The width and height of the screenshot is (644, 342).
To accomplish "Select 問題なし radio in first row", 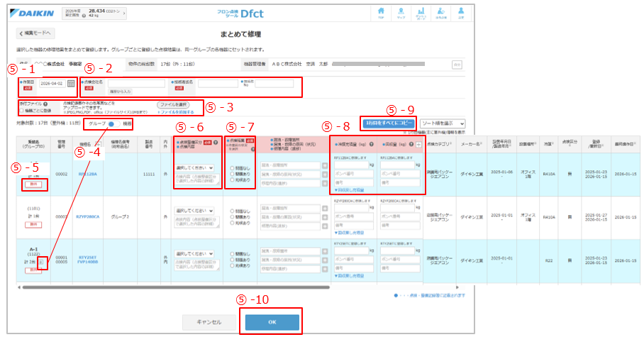I will click(x=231, y=168).
